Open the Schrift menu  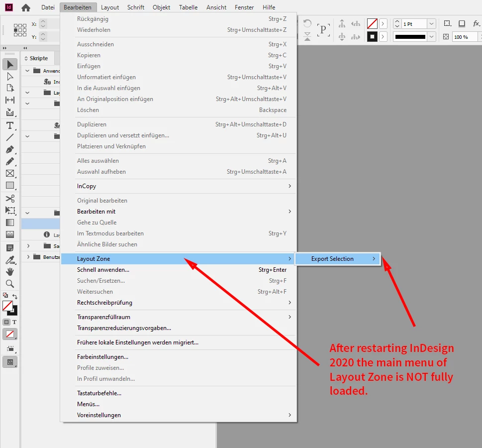[136, 7]
